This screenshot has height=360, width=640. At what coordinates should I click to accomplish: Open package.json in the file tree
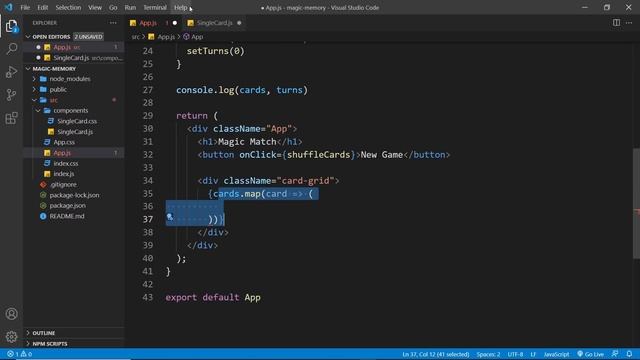[73, 206]
